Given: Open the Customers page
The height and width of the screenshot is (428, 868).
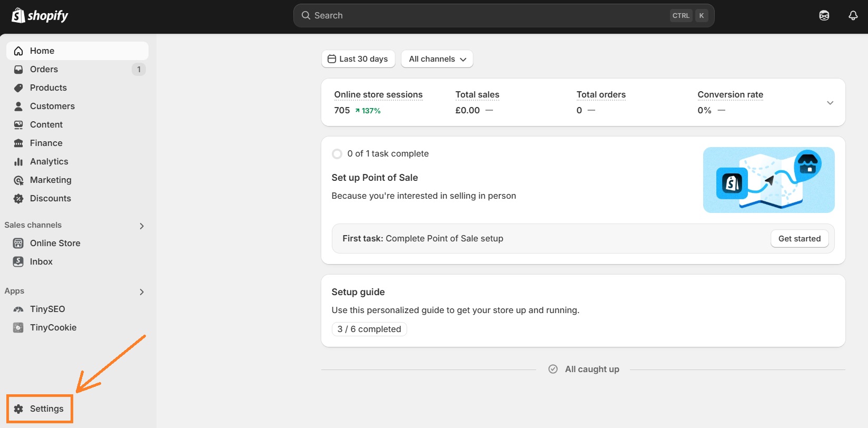Looking at the screenshot, I should 52,106.
